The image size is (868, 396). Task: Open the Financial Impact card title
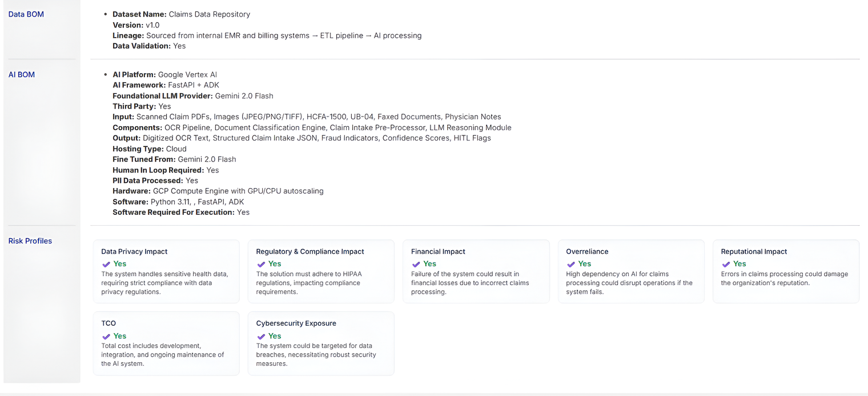(x=438, y=251)
